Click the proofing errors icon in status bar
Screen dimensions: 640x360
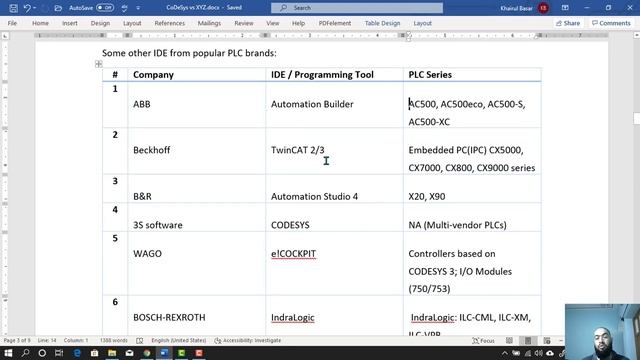point(140,340)
